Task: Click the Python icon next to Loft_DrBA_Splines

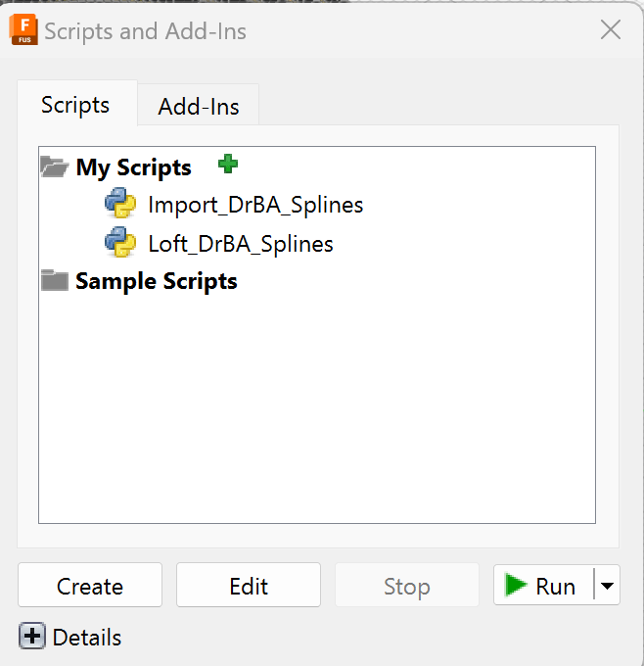Action: 120,242
